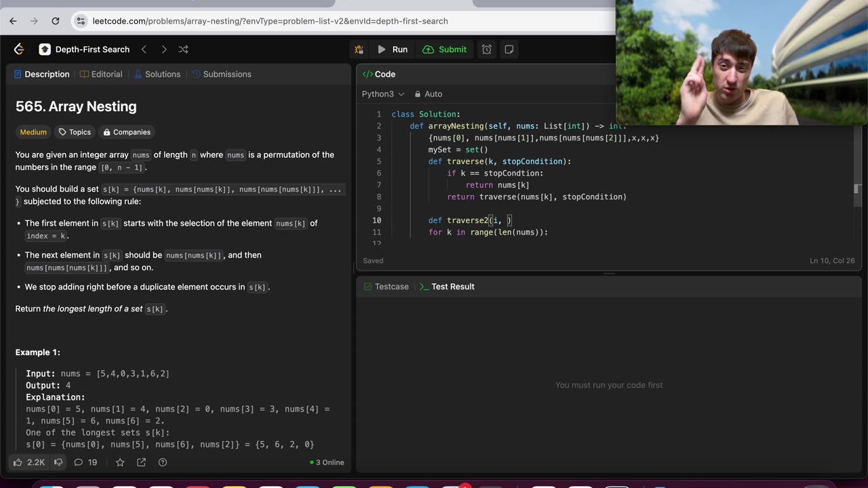Run the code
Screen dimensions: 868x488
click(x=393, y=49)
